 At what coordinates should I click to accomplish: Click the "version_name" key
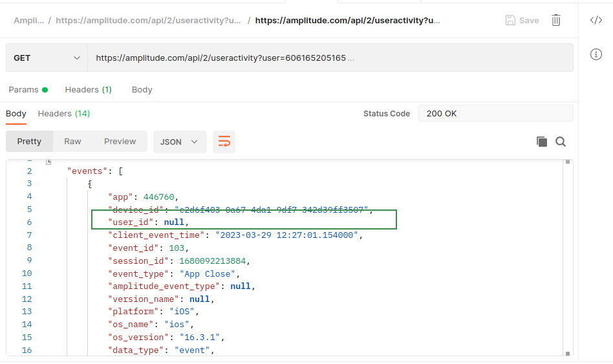click(x=144, y=299)
